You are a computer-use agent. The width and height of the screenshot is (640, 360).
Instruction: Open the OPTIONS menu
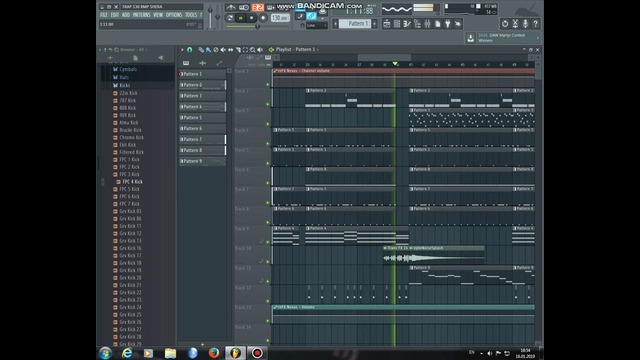click(x=174, y=15)
